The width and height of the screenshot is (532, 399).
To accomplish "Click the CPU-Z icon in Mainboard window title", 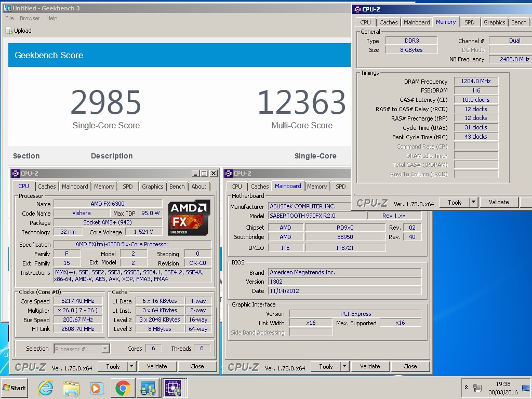I will [x=229, y=174].
